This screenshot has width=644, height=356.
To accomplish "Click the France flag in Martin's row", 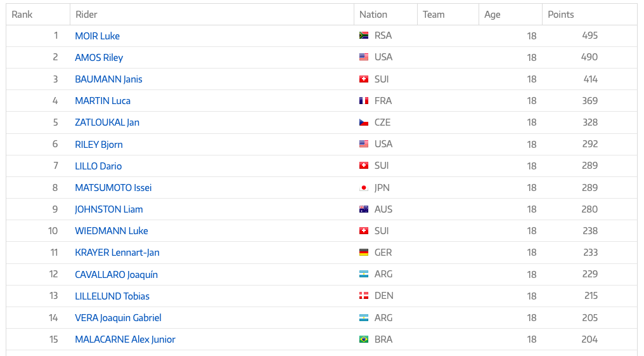I will click(x=363, y=101).
